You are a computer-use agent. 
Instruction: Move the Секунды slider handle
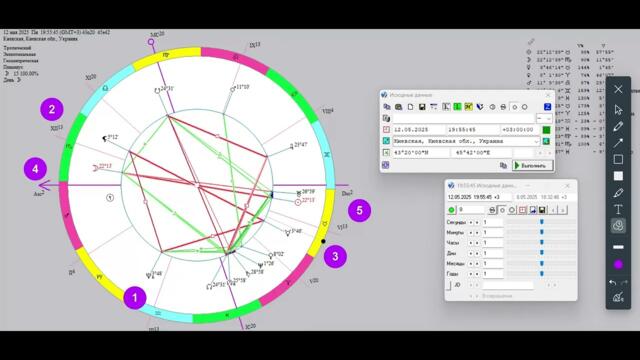542,222
